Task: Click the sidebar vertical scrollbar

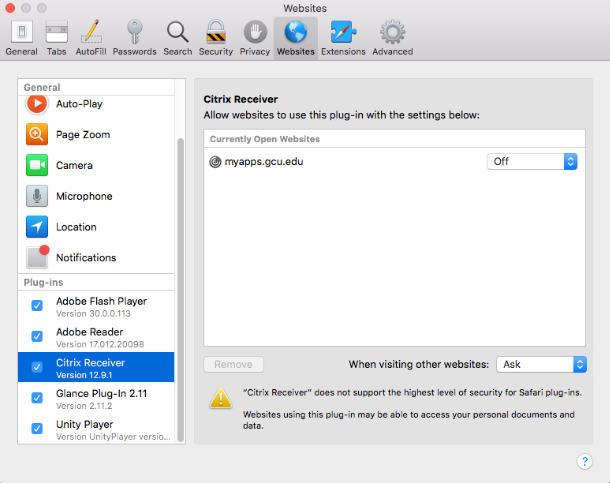Action: [180, 290]
